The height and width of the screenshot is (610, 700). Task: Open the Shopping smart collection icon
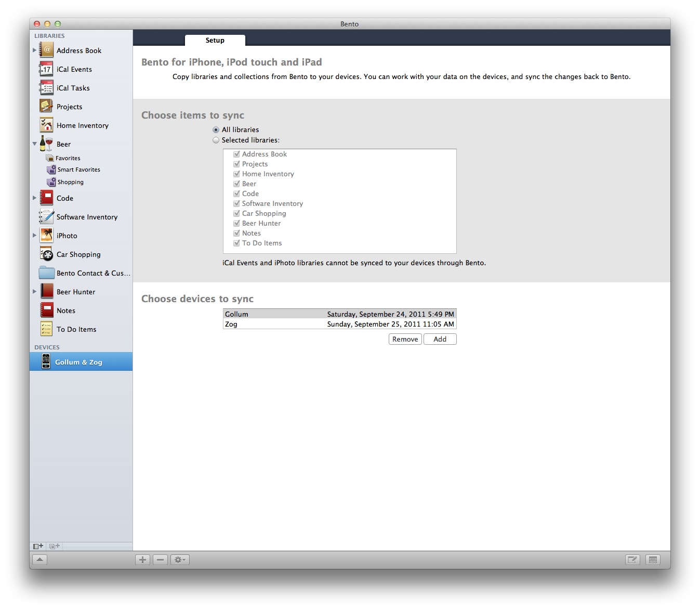(51, 182)
